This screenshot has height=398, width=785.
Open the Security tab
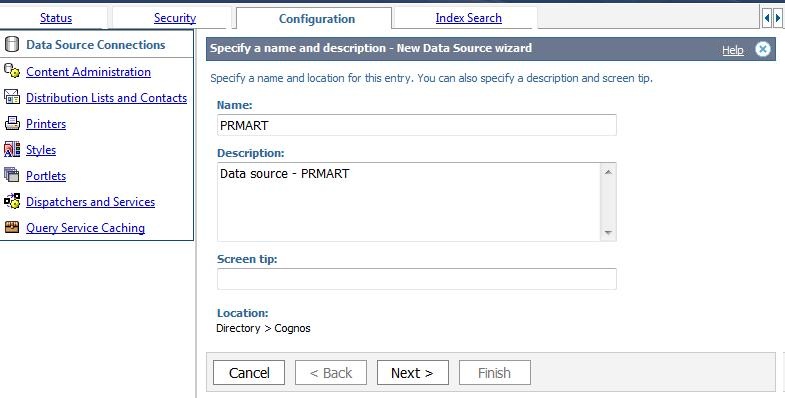(x=175, y=18)
